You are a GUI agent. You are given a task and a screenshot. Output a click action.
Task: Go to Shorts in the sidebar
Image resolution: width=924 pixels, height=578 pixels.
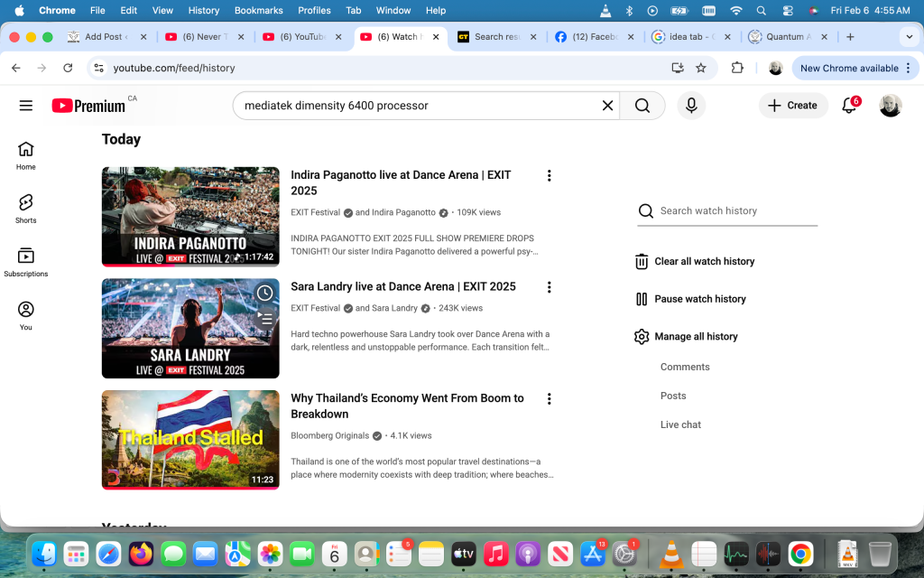[26, 208]
